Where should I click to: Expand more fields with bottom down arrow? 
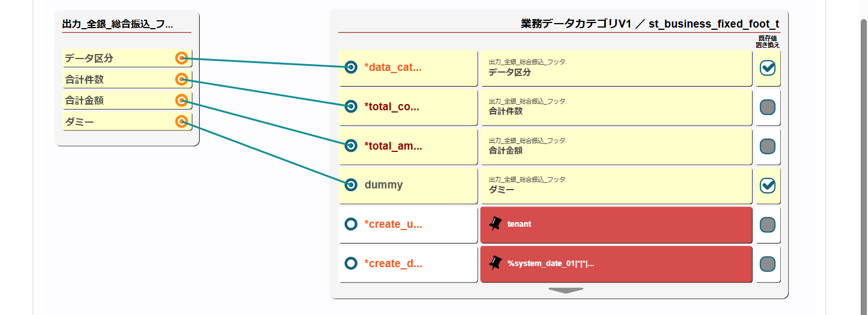pos(565,290)
